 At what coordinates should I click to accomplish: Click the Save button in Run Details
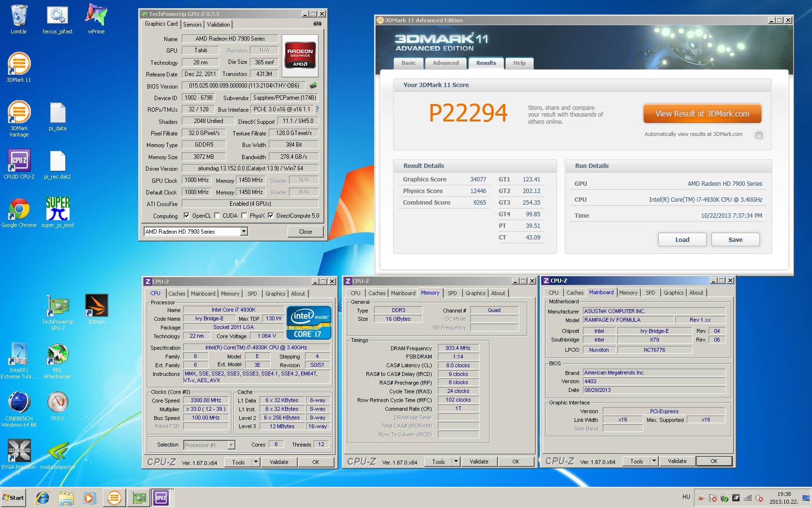tap(735, 239)
